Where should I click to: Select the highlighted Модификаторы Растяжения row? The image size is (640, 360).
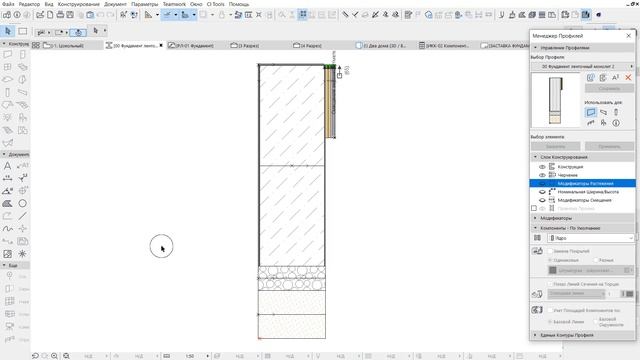[x=582, y=183]
